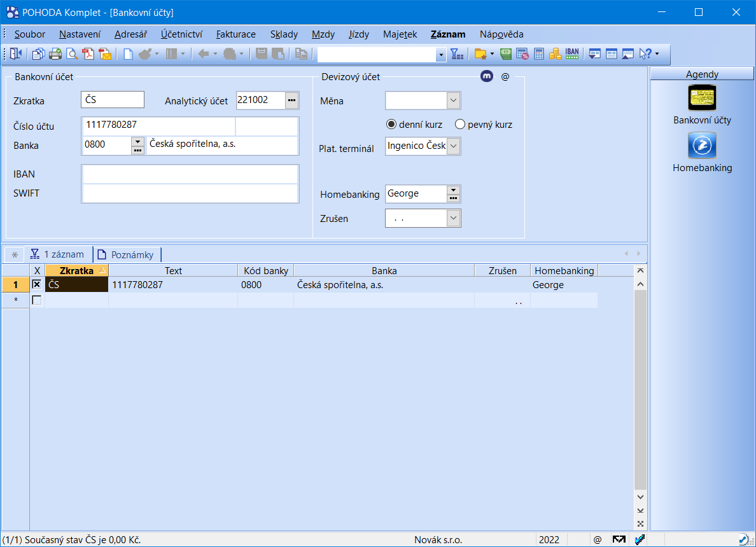
Task: Uncheck the X checkbox for ČS row
Action: coord(37,285)
